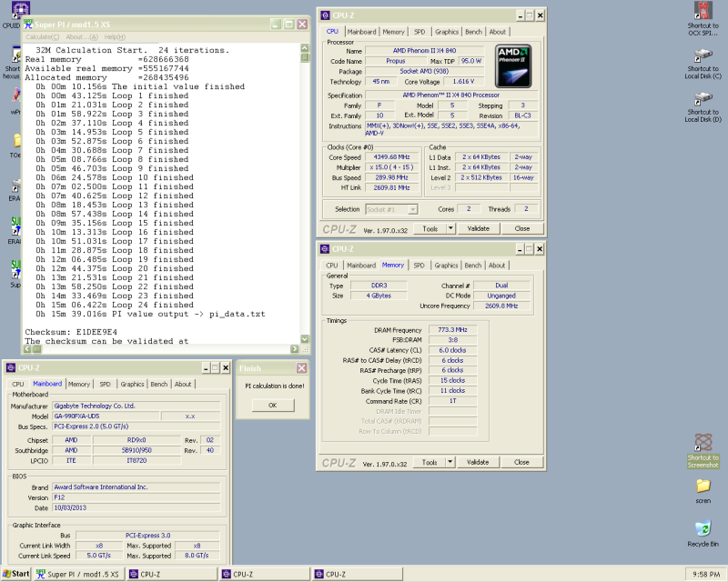
Task: Open SPD tab in top CPU-Z window
Action: (x=420, y=32)
